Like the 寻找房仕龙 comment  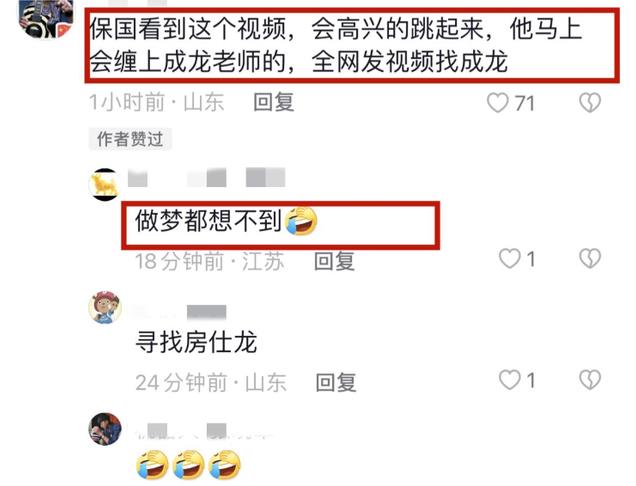click(x=509, y=380)
